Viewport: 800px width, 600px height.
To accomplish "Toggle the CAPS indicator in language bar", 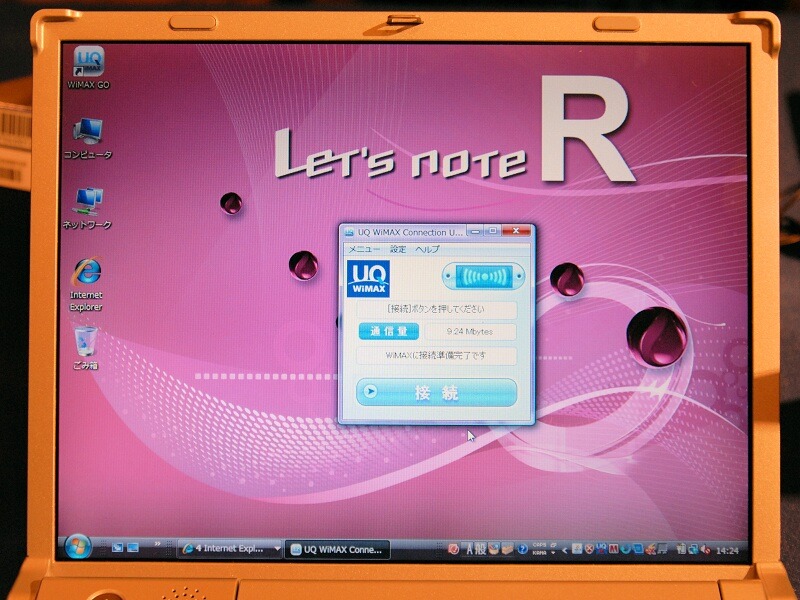I will pyautogui.click(x=539, y=545).
